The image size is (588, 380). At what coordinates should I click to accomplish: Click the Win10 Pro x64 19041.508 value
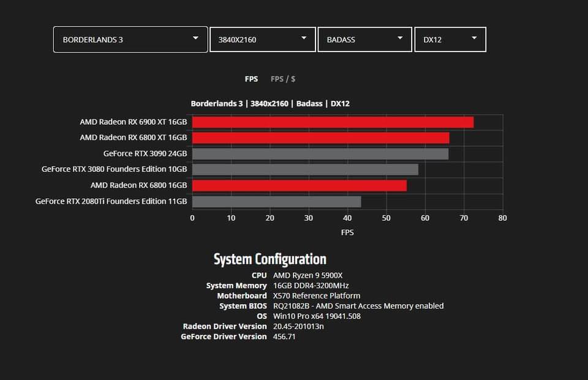(317, 316)
